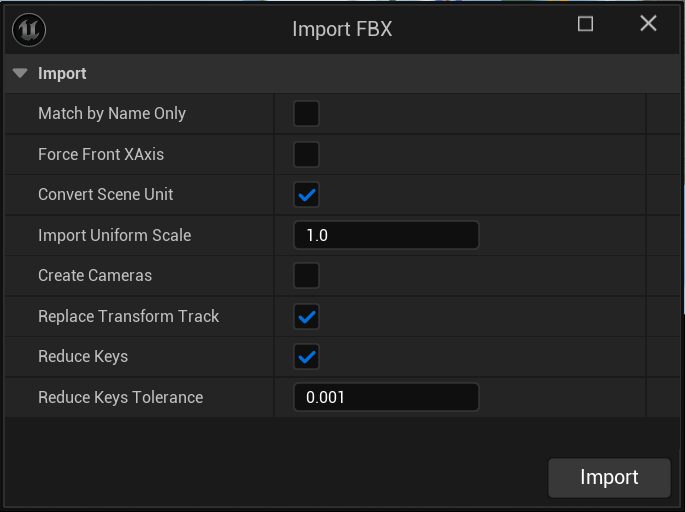The width and height of the screenshot is (685, 512).
Task: Click the Import section header text
Action: (x=62, y=73)
